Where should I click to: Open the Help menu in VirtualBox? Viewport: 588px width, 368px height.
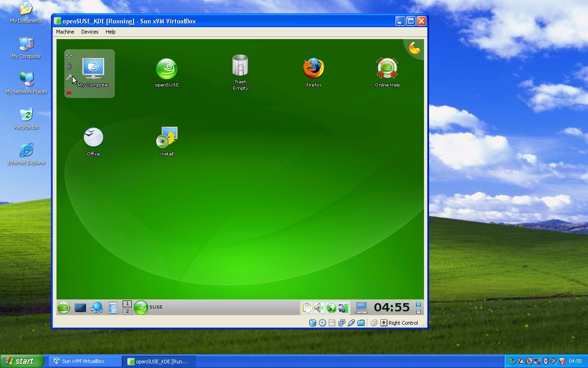point(110,32)
